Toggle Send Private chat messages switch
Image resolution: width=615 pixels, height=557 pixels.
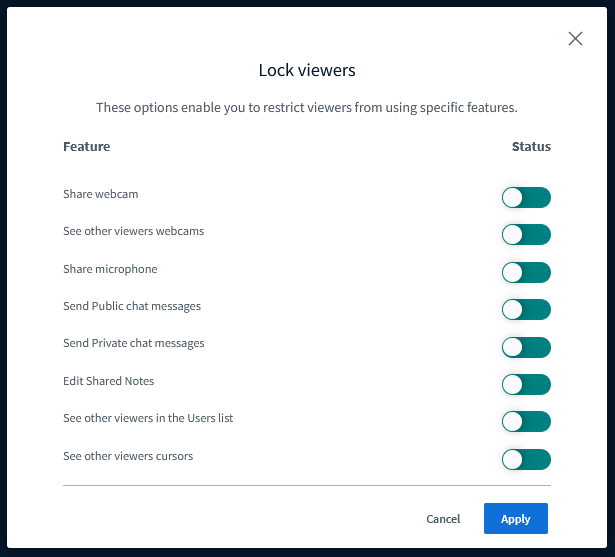526,347
